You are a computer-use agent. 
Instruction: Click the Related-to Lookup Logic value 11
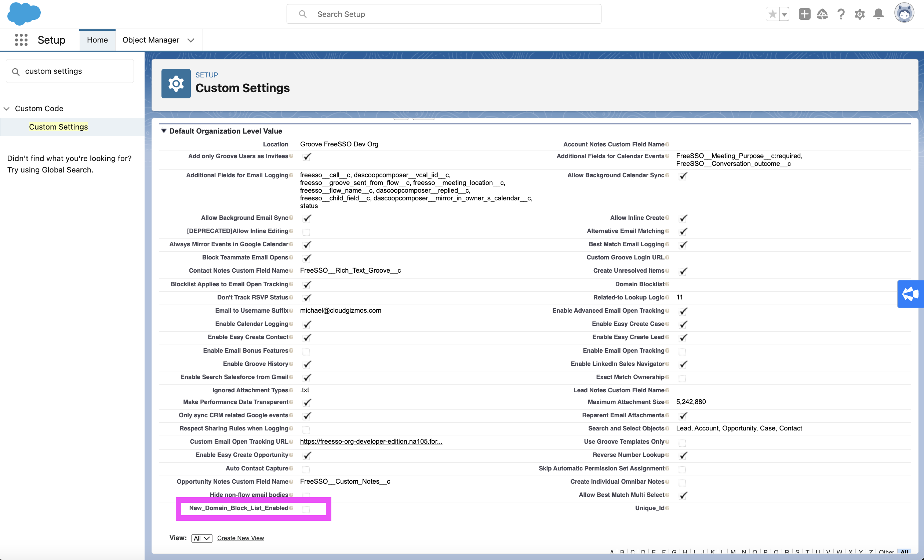click(680, 297)
